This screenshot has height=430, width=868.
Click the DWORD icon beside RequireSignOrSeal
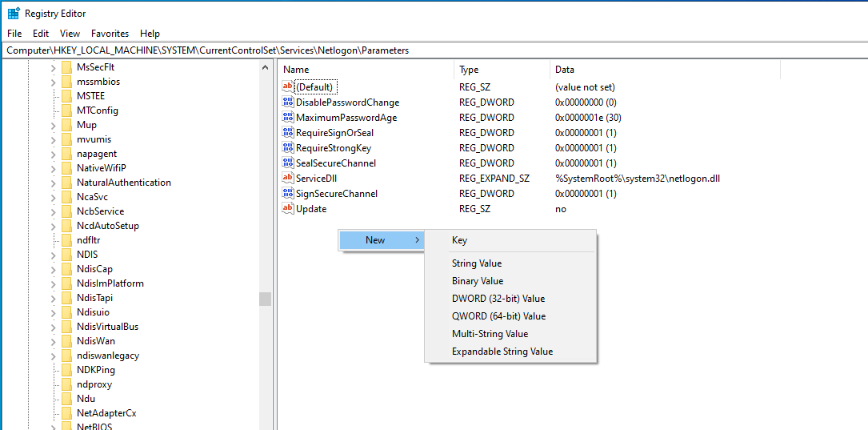pyautogui.click(x=288, y=132)
